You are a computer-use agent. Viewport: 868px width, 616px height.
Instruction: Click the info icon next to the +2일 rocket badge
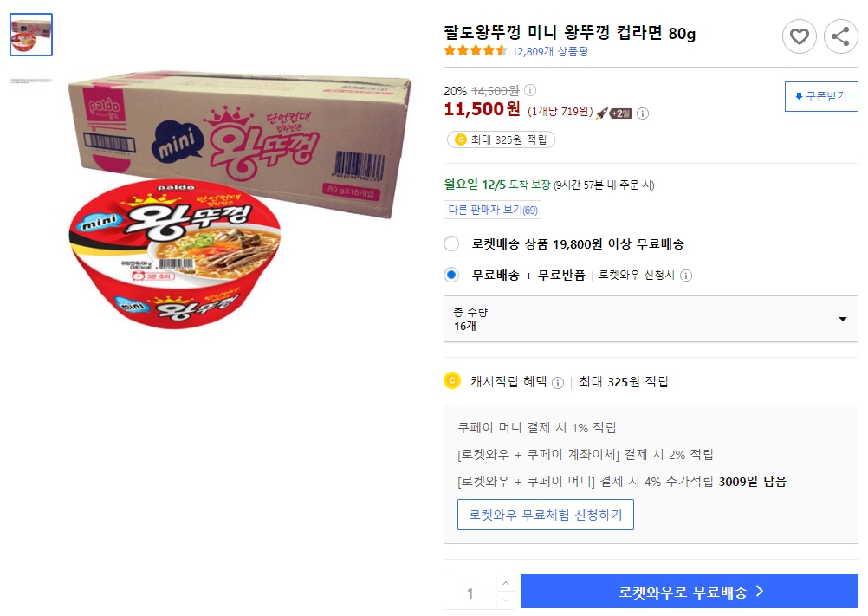[641, 112]
